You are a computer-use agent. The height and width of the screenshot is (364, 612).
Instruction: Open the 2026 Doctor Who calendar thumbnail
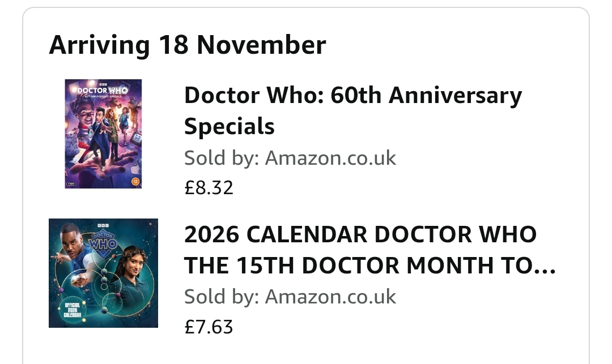point(103,273)
